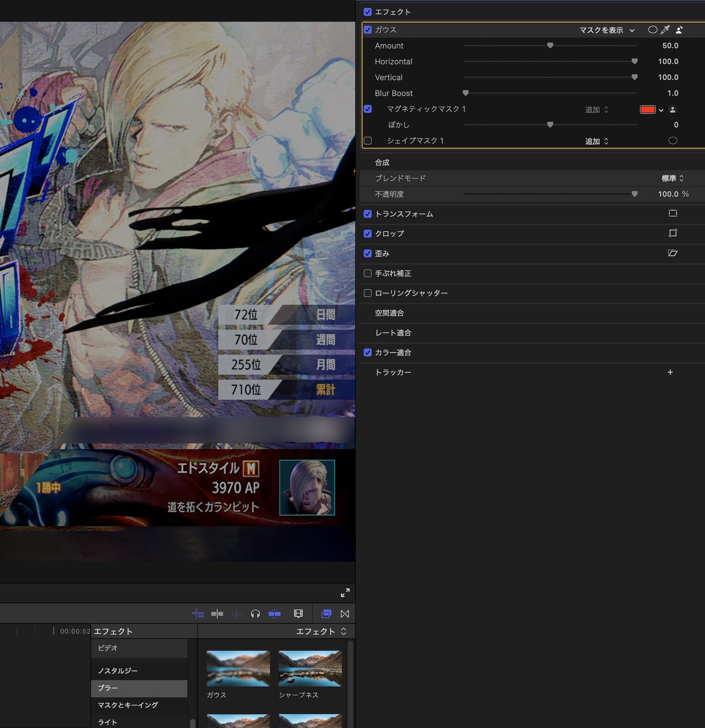Screen dimensions: 705x728
Task: Solo the selected clip with headphones icon
Action: (x=256, y=613)
